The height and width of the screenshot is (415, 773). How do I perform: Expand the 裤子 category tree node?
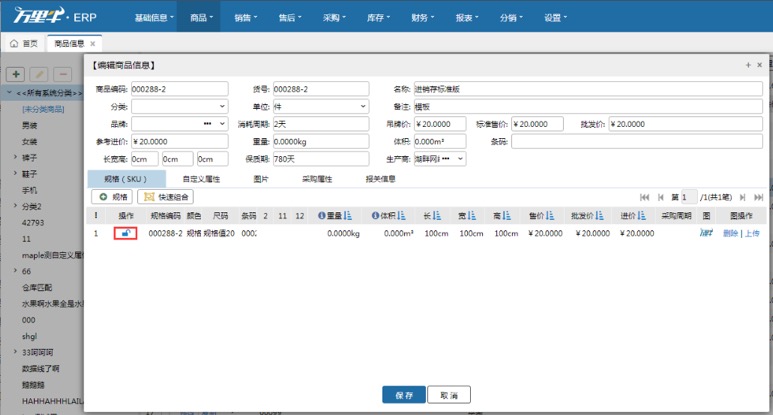[15, 157]
